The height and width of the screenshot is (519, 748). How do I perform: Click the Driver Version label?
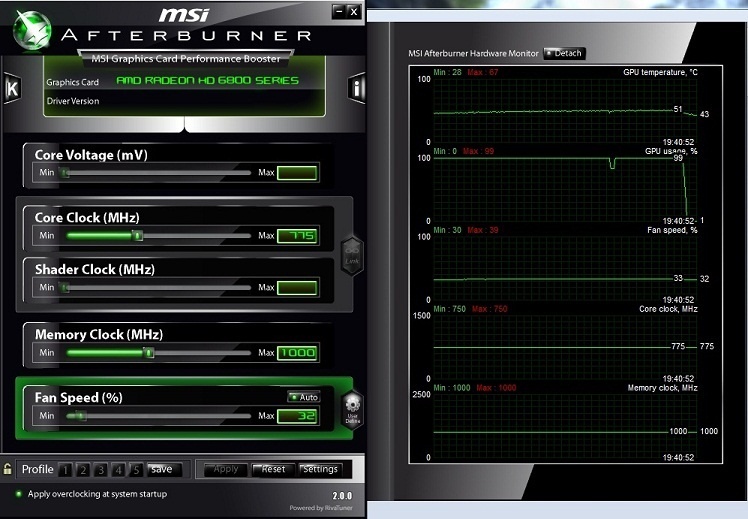[x=73, y=101]
